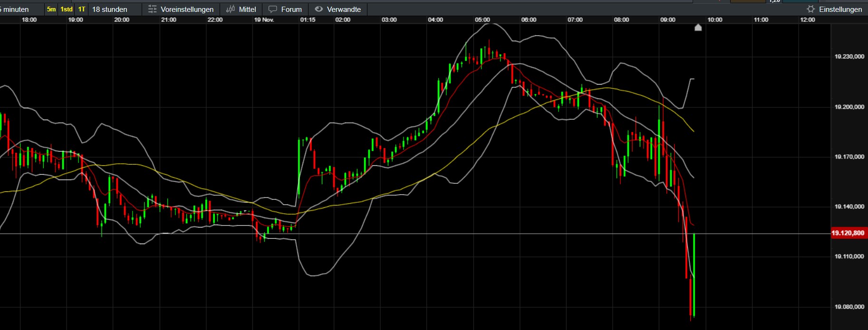Viewport: 868px width, 330px height.
Task: Click the Einstellungen gear icon
Action: pos(810,9)
